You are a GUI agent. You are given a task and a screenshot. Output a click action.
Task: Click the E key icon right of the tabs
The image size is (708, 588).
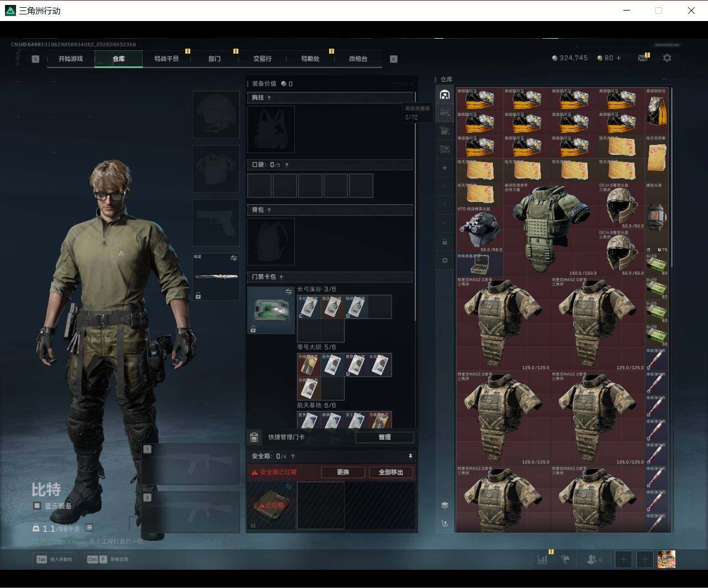click(x=394, y=59)
